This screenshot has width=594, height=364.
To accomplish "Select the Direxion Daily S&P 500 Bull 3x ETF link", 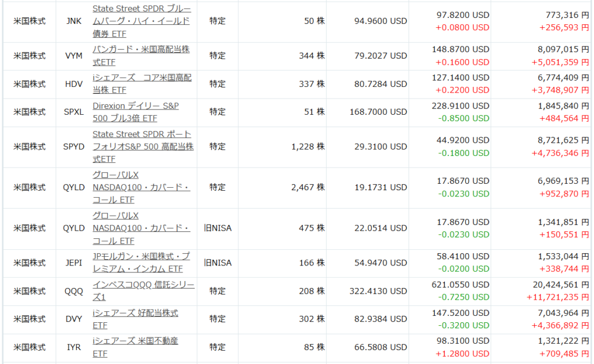I will pyautogui.click(x=136, y=112).
